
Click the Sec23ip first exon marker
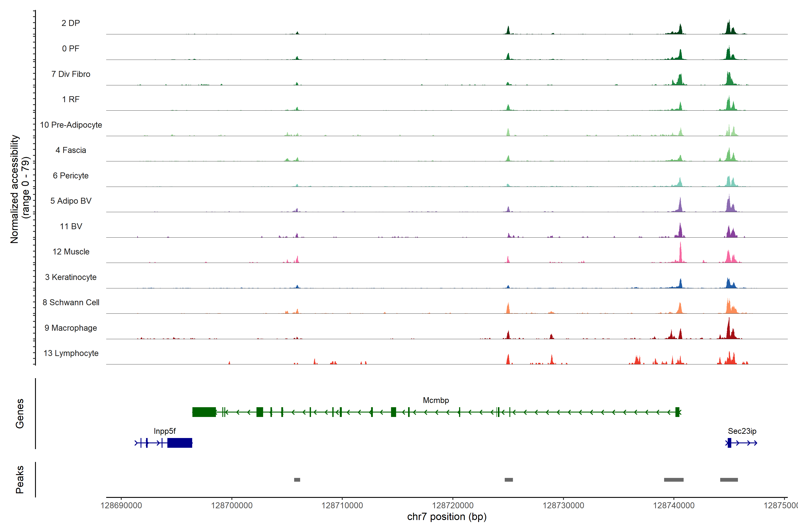click(729, 443)
